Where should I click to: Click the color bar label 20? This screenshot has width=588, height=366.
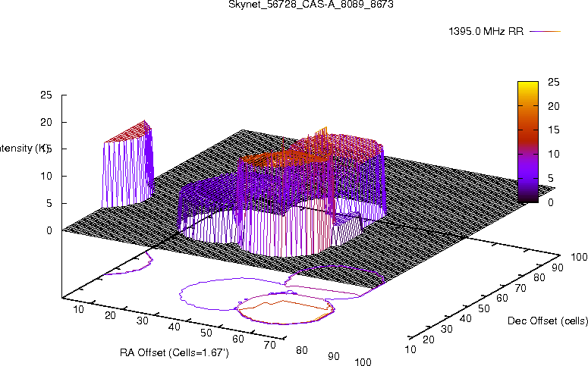(554, 106)
